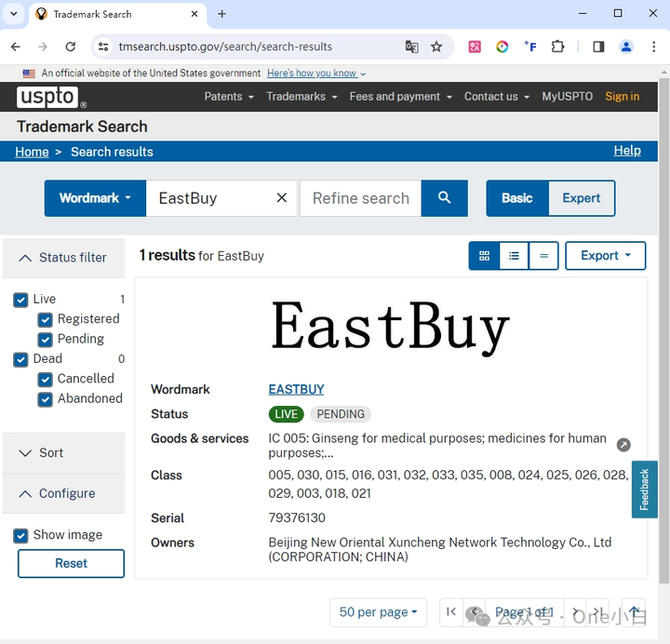Uncheck the Live status filter
The width and height of the screenshot is (670, 644).
(20, 300)
